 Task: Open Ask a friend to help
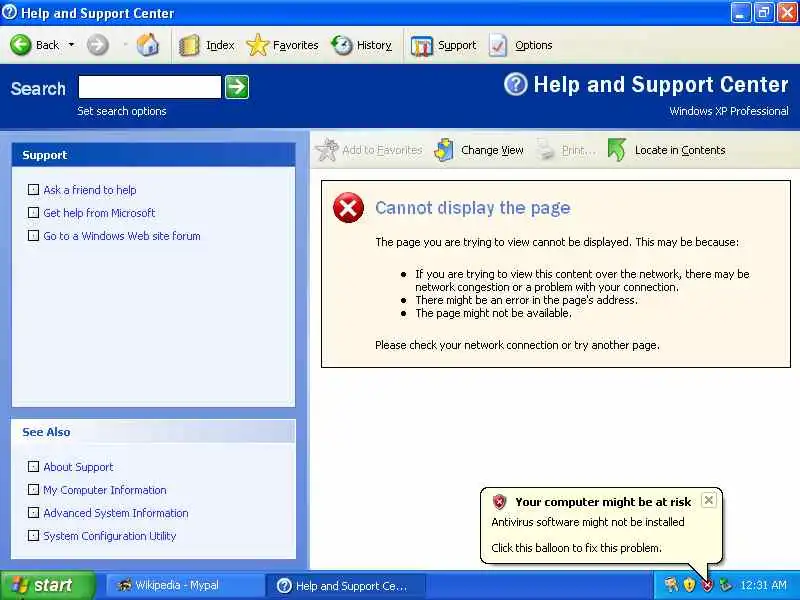90,190
